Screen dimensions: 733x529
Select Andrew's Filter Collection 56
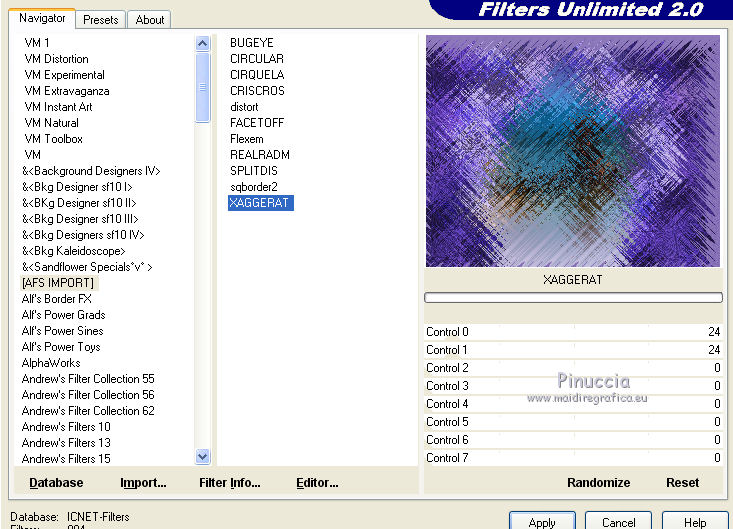[x=88, y=395]
